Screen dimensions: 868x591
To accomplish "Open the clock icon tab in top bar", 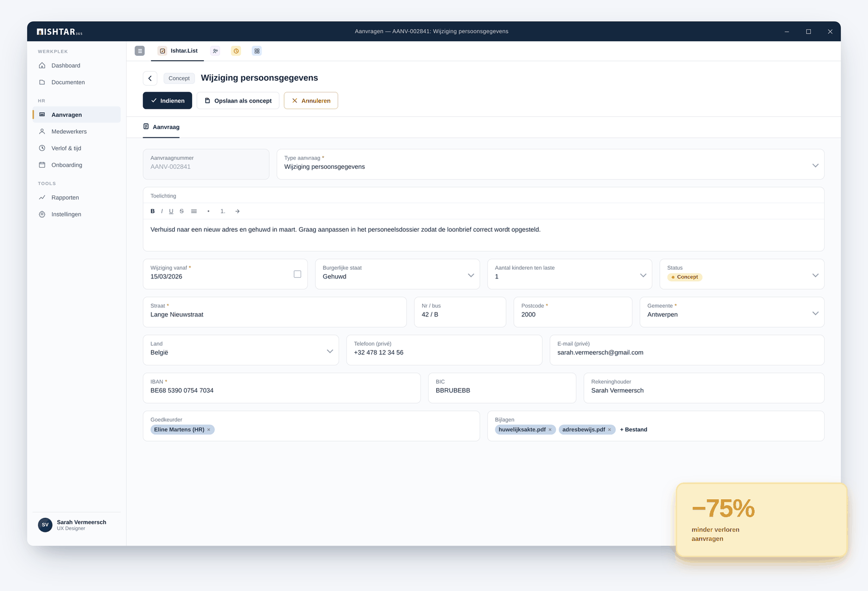I will pos(237,51).
